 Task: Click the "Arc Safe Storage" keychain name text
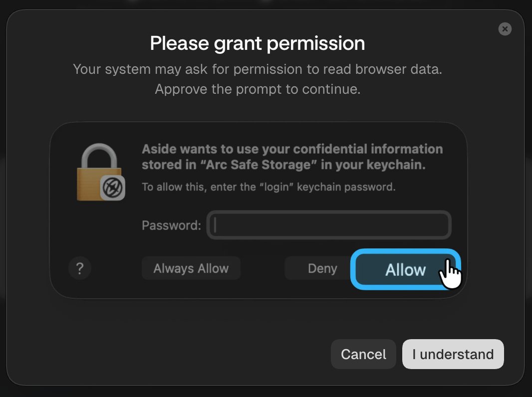coord(258,165)
